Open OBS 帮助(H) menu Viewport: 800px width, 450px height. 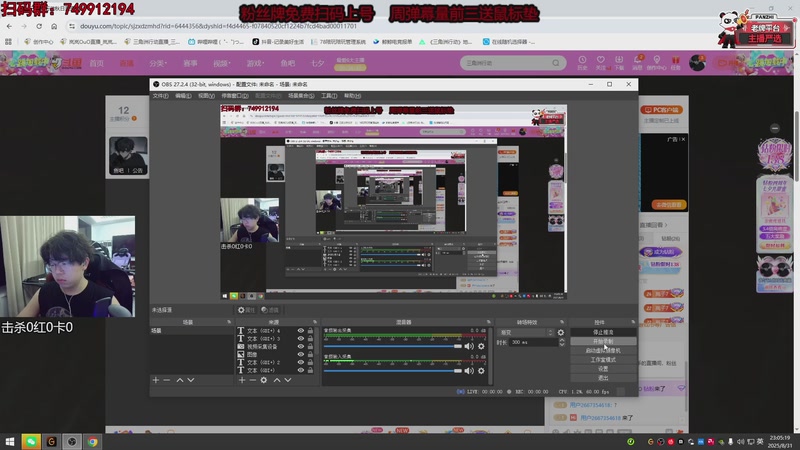[352, 96]
